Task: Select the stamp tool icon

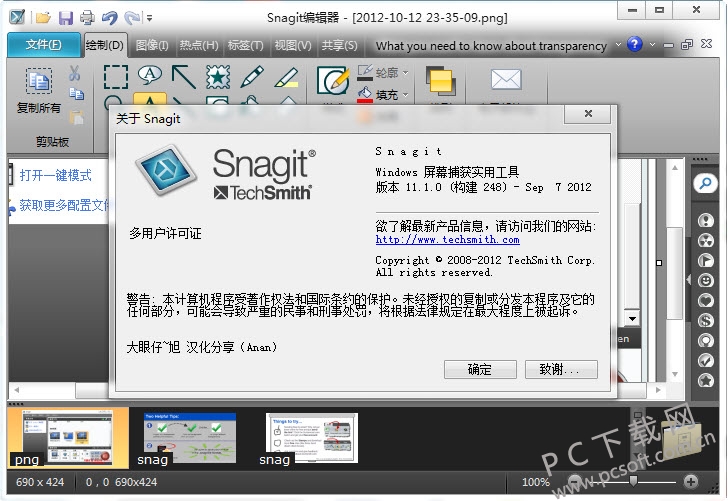Action: tap(218, 77)
